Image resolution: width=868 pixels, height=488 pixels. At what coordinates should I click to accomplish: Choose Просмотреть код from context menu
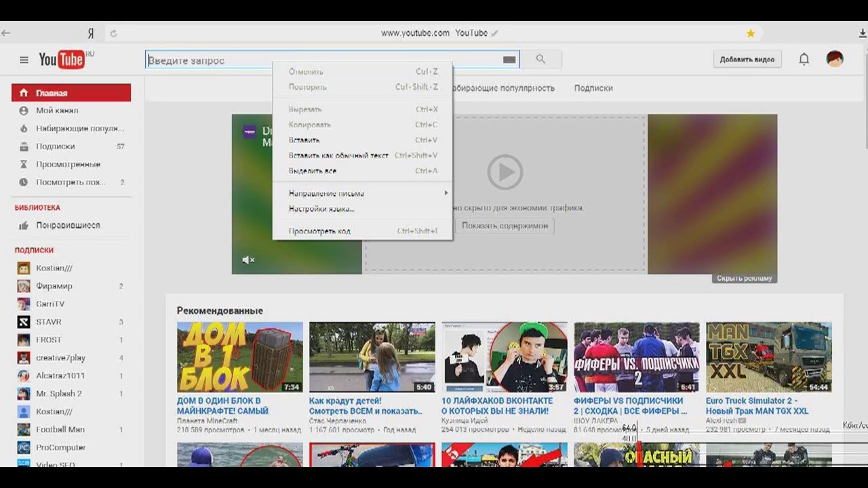pos(363,231)
